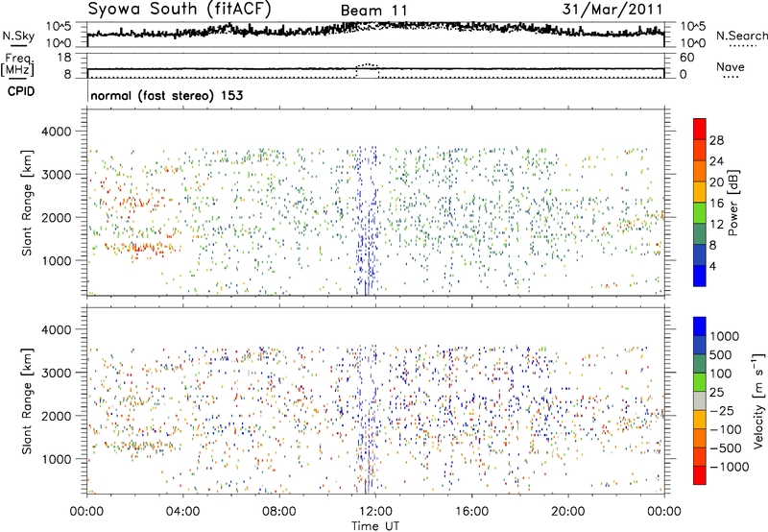Click the '4000' tick in power panel

pyautogui.click(x=56, y=132)
